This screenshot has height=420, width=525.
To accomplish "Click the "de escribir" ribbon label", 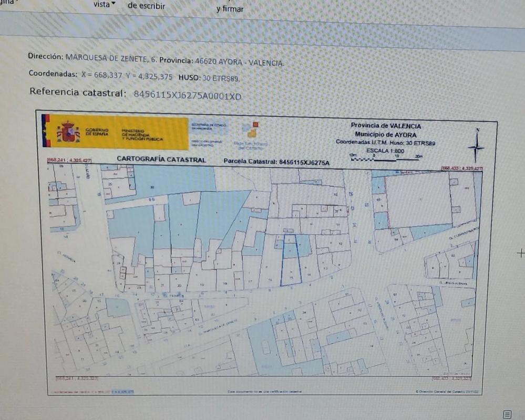I will click(x=146, y=6).
